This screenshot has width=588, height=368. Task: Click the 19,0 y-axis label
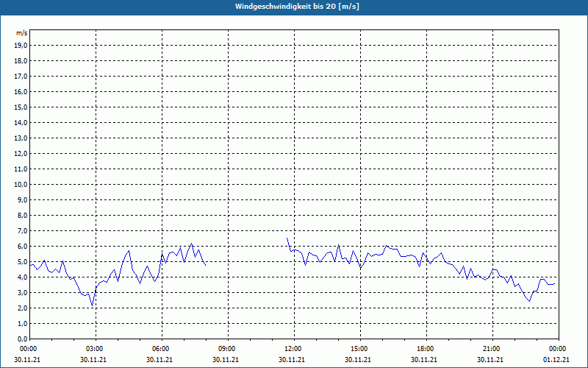(21, 46)
